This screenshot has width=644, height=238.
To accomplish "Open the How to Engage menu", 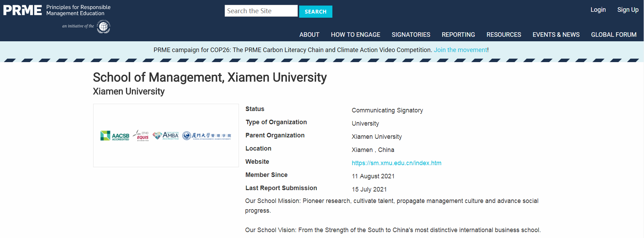I will pos(355,35).
